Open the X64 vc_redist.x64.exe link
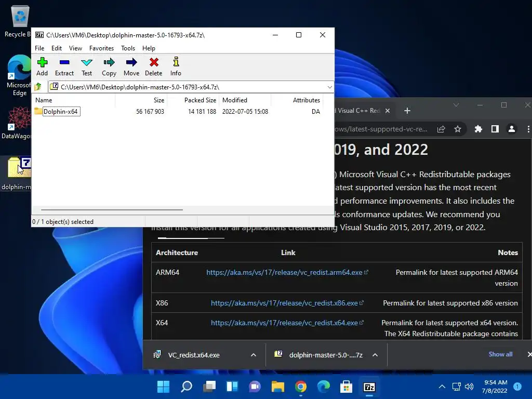Viewport: 532px width, 399px height. 284,323
